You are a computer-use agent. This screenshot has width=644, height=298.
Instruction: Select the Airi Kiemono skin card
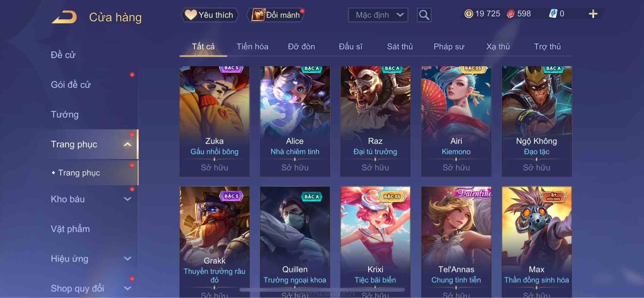(x=456, y=121)
